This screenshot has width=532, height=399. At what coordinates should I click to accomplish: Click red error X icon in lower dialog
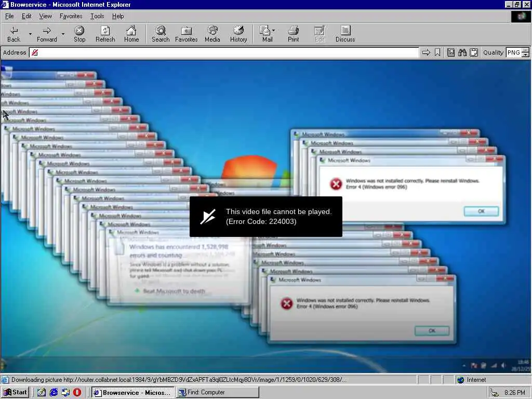pyautogui.click(x=287, y=303)
